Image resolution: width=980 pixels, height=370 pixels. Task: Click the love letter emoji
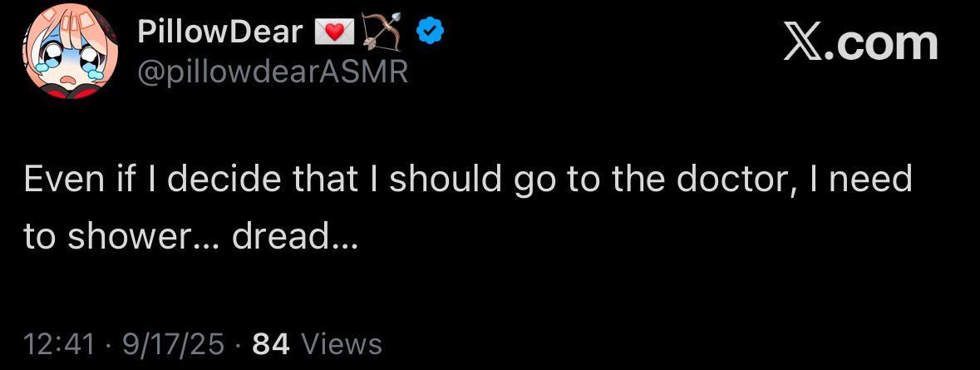[334, 32]
